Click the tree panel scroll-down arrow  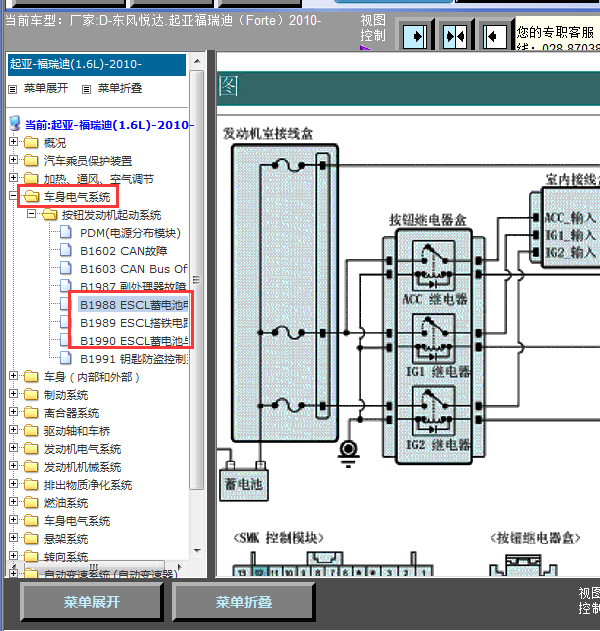[197, 551]
